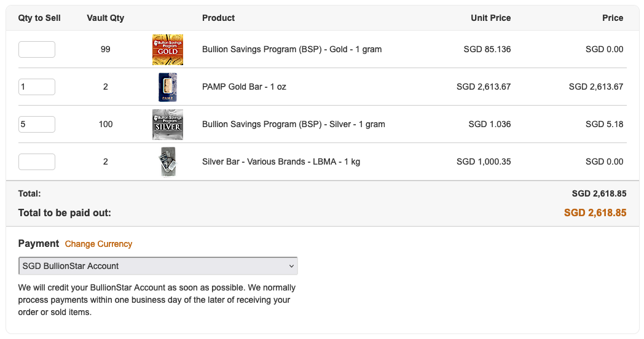Click the Change Currency link
This screenshot has height=339, width=644.
tap(98, 244)
